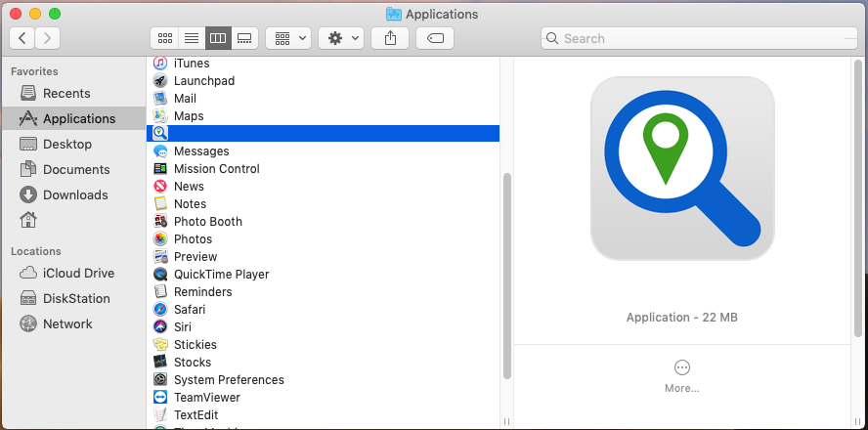Viewport: 868px width, 430px height.
Task: Click the Launchpad name in list
Action: coord(204,81)
